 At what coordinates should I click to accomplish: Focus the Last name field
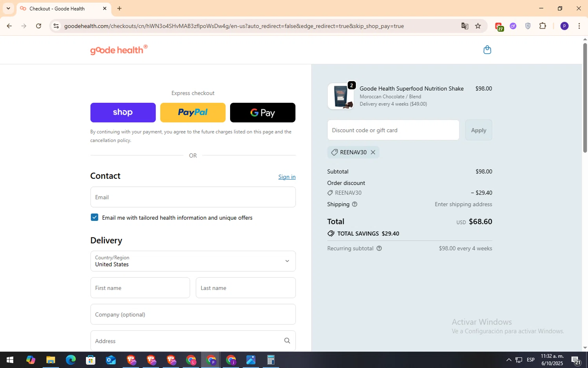point(246,288)
